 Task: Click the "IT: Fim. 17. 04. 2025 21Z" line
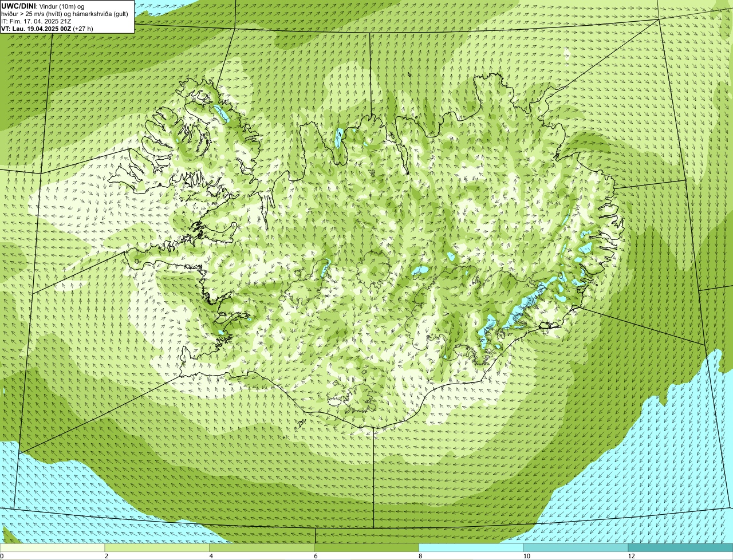[x=37, y=21]
